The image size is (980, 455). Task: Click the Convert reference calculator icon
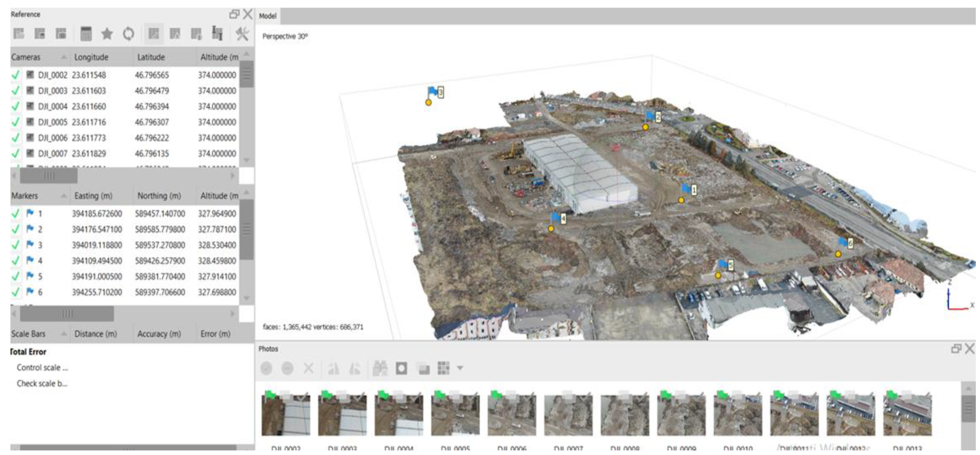pos(86,34)
